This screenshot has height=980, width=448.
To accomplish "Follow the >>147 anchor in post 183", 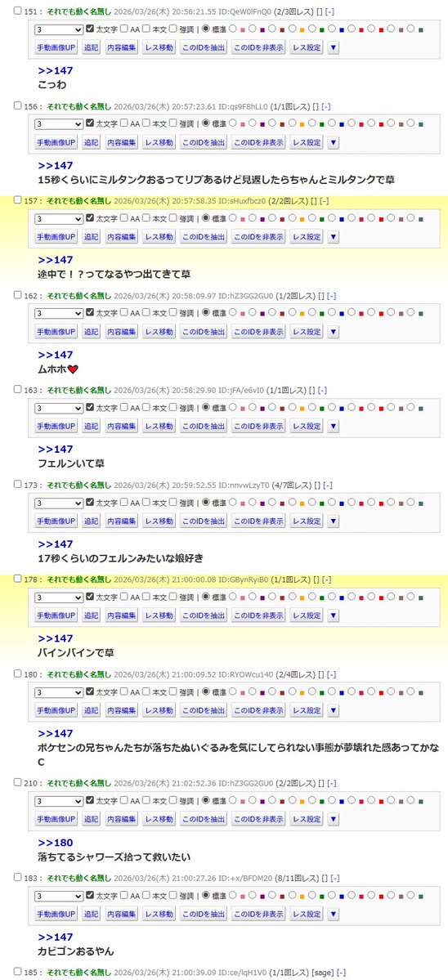I will [55, 937].
